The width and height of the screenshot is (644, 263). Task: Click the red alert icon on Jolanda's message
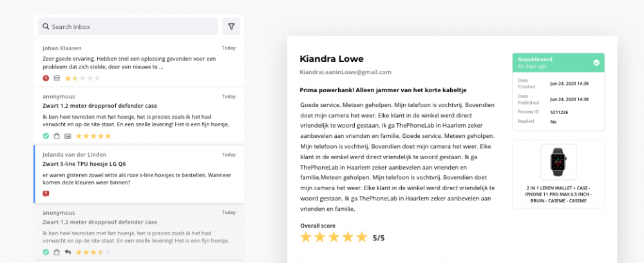(x=46, y=193)
